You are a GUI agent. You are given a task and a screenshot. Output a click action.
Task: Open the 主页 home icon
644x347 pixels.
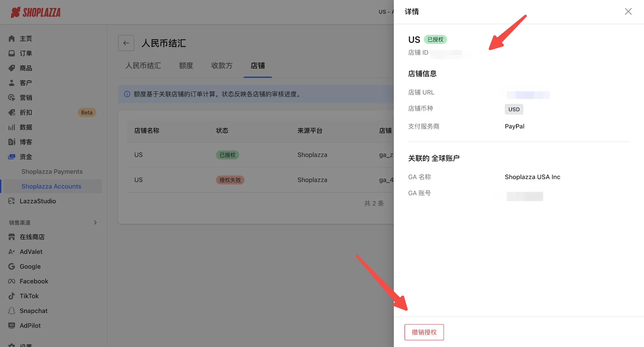click(12, 38)
